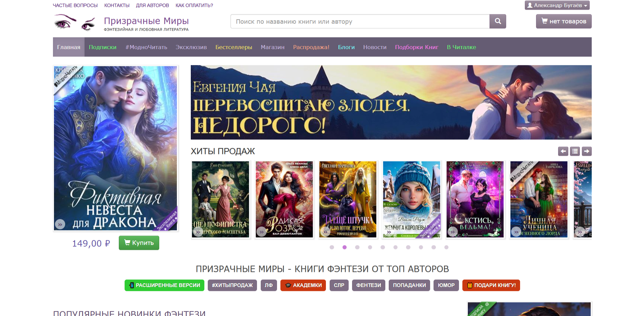
Task: Open the В Читалке menu item
Action: coord(461,47)
